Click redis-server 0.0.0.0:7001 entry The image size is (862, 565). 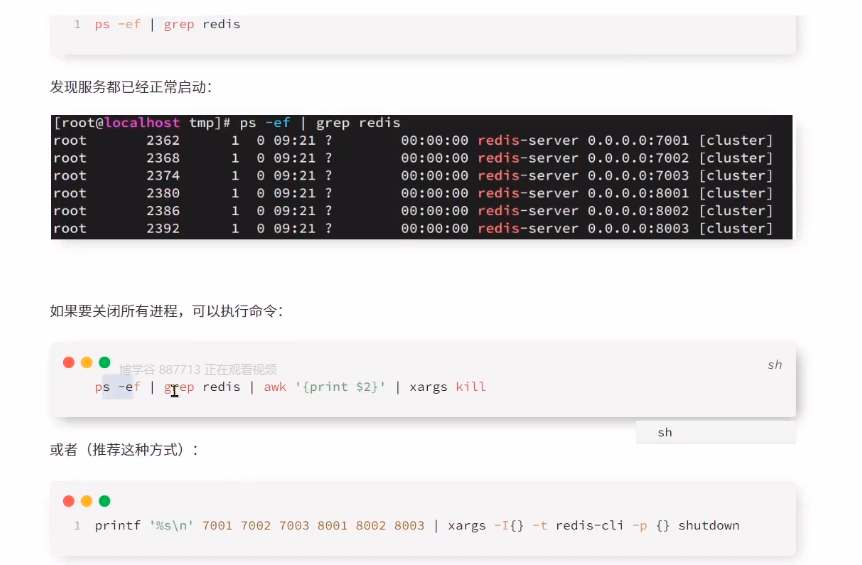(583, 140)
